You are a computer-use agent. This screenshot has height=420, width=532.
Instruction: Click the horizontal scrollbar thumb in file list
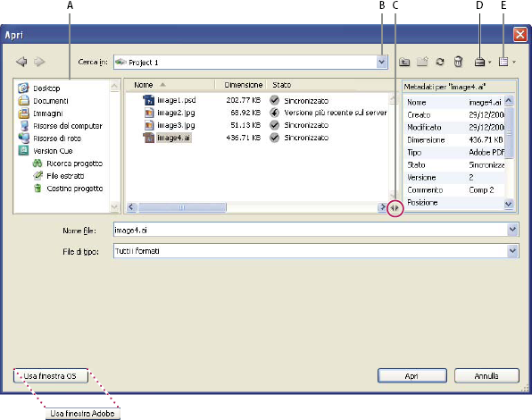[x=182, y=207]
